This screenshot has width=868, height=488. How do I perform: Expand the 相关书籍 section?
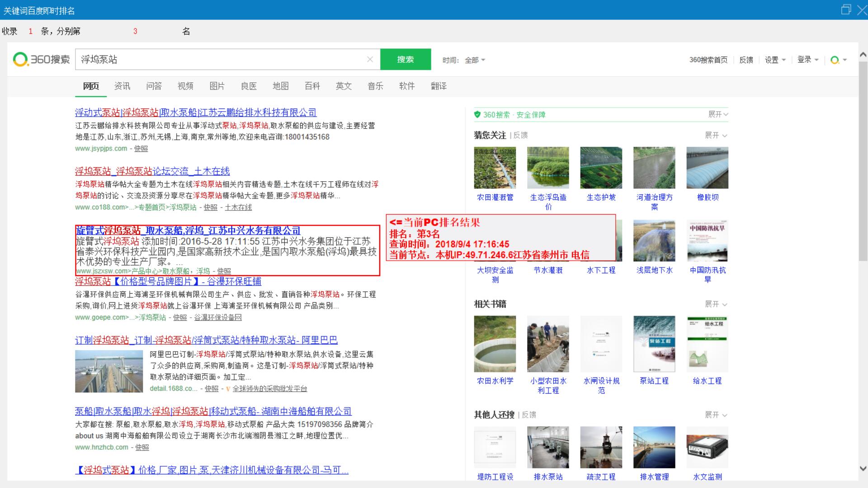716,304
